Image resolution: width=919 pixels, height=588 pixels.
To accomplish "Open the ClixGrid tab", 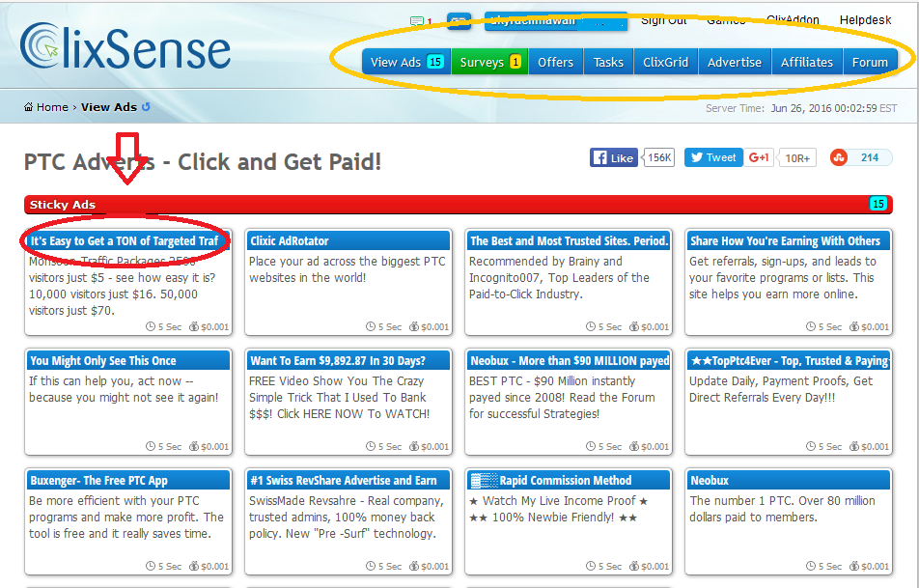I will pos(666,62).
